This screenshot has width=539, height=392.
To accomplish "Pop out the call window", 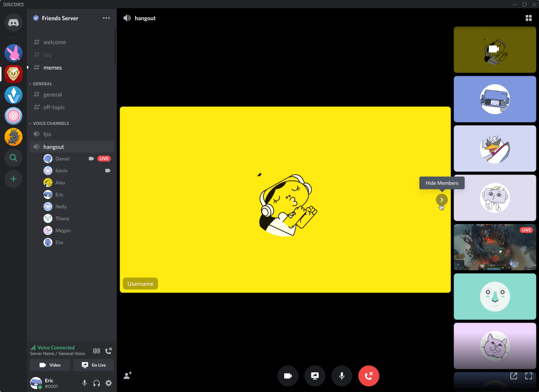I will pyautogui.click(x=513, y=376).
